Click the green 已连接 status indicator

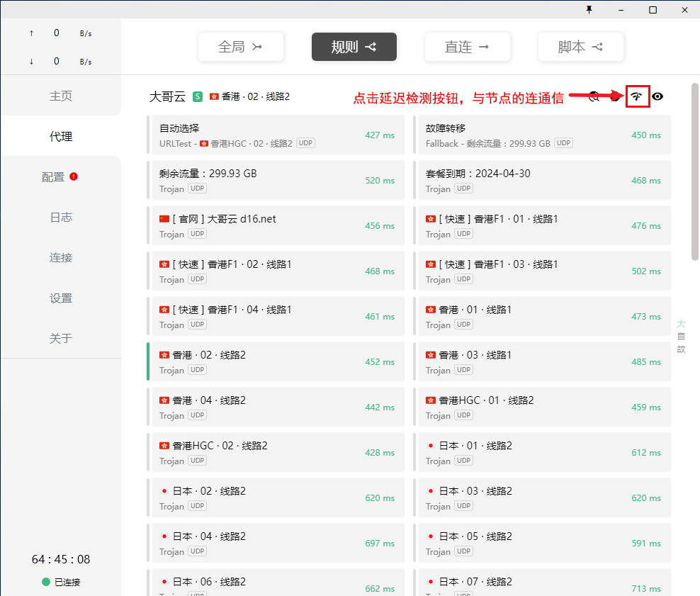point(61,582)
